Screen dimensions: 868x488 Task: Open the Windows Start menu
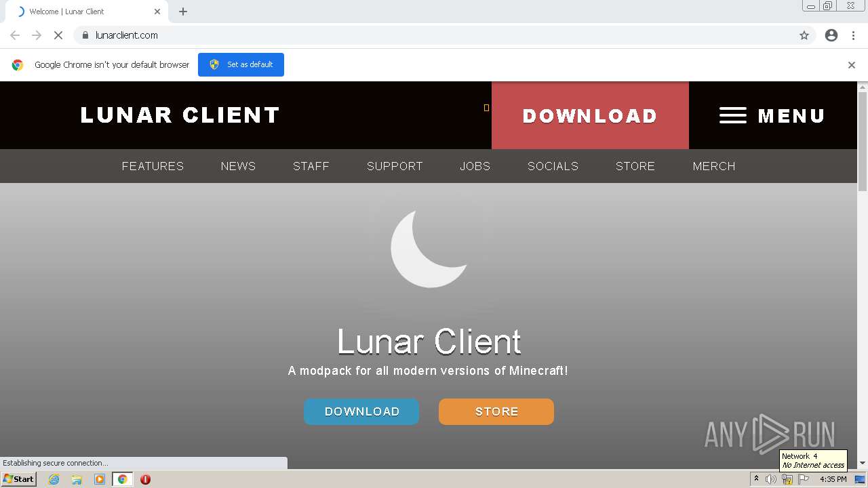[x=19, y=479]
